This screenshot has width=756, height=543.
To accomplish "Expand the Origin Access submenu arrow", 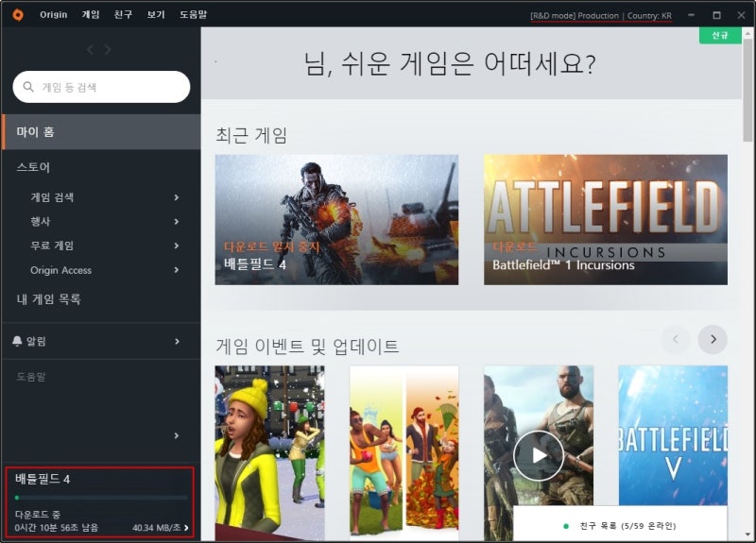I will pos(177,270).
